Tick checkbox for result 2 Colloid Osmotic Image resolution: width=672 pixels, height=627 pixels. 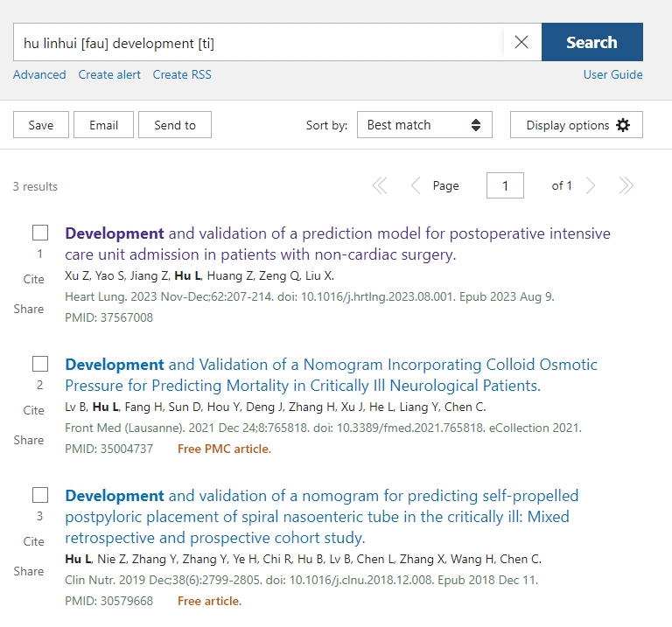click(40, 364)
